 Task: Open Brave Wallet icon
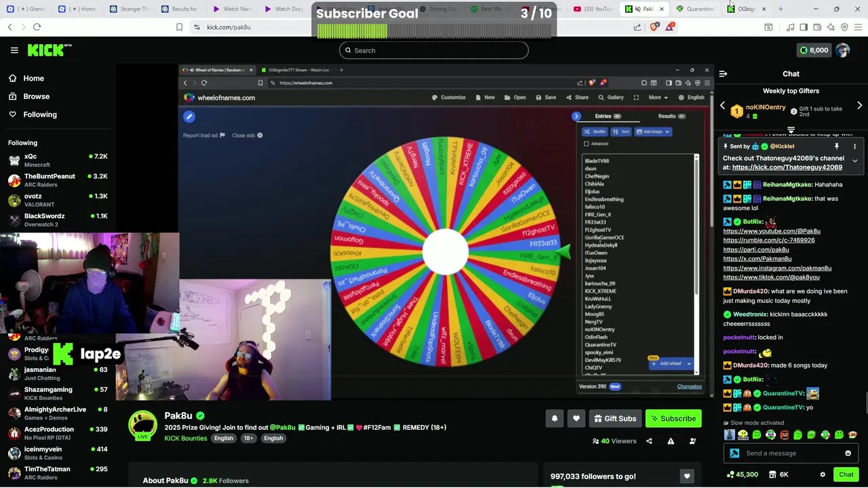(x=817, y=27)
